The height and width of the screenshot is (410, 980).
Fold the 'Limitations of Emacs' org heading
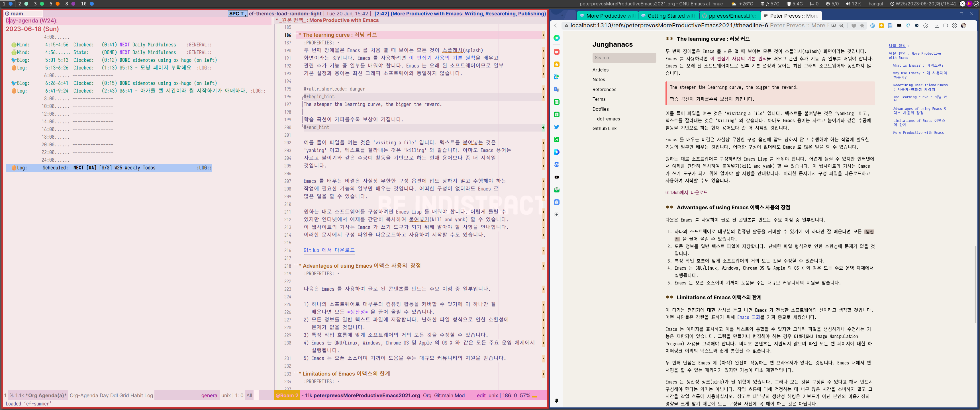[x=344, y=374]
